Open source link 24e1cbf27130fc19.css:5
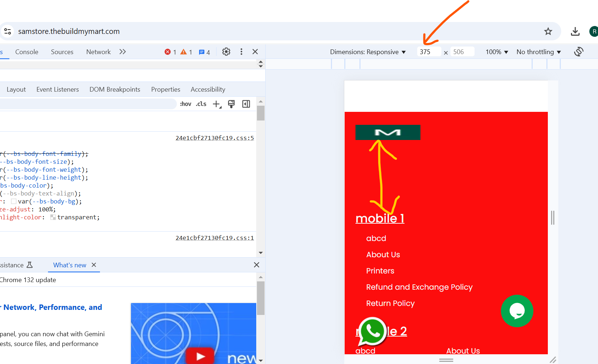598x364 pixels. 215,138
